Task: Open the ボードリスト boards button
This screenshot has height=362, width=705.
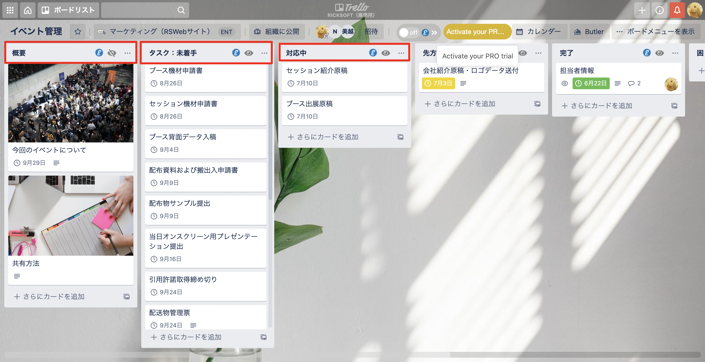Action: [69, 10]
